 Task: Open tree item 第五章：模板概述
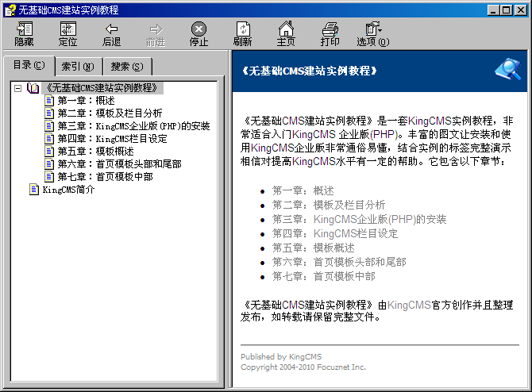point(95,152)
